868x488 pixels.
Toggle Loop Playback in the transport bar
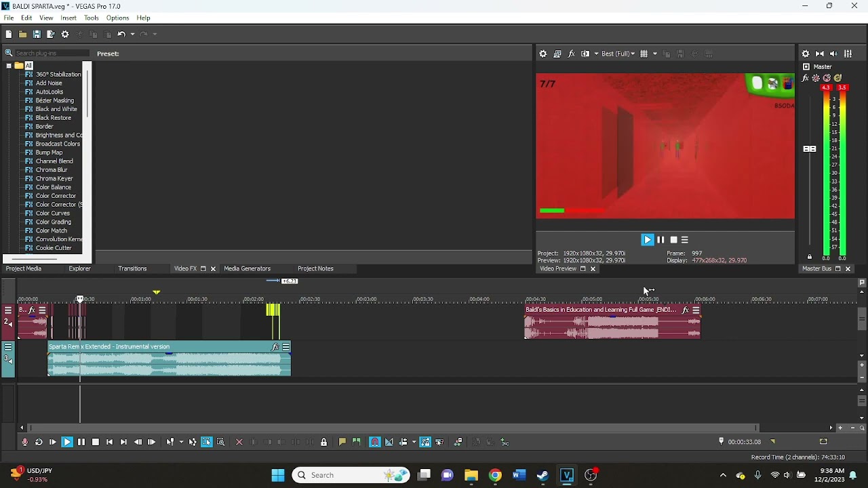39,442
